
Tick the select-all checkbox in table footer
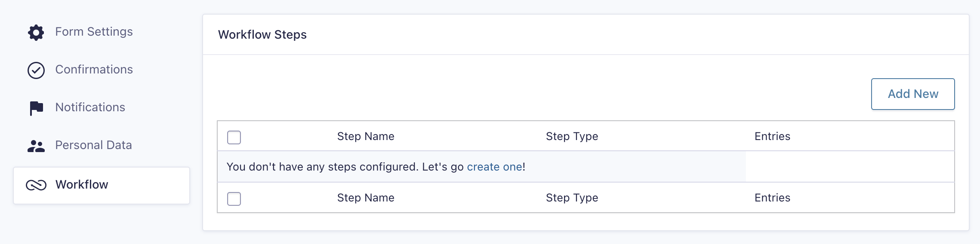point(234,199)
